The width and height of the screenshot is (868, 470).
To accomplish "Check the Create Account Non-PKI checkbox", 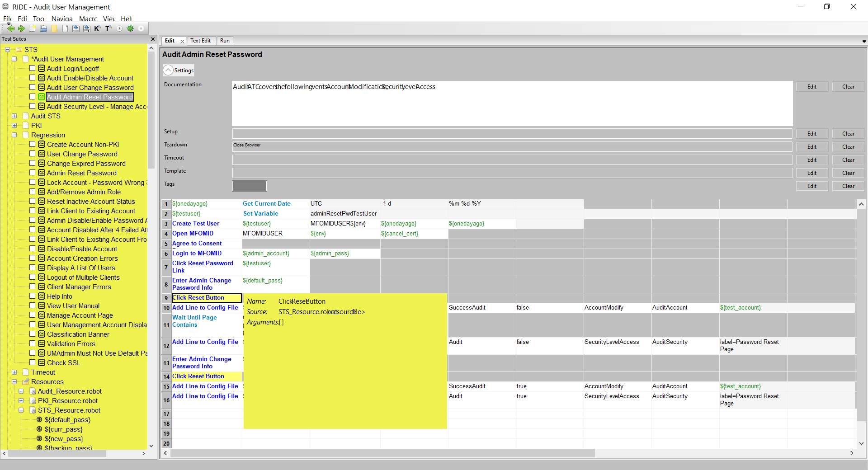I will click(x=33, y=144).
